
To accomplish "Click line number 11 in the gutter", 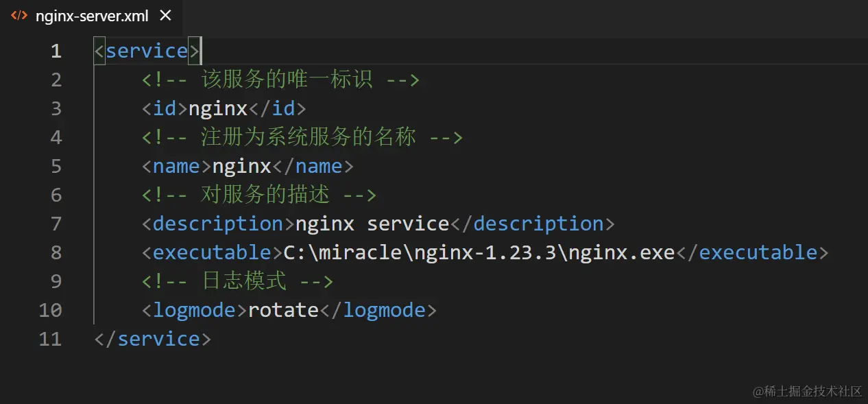I will pyautogui.click(x=50, y=340).
